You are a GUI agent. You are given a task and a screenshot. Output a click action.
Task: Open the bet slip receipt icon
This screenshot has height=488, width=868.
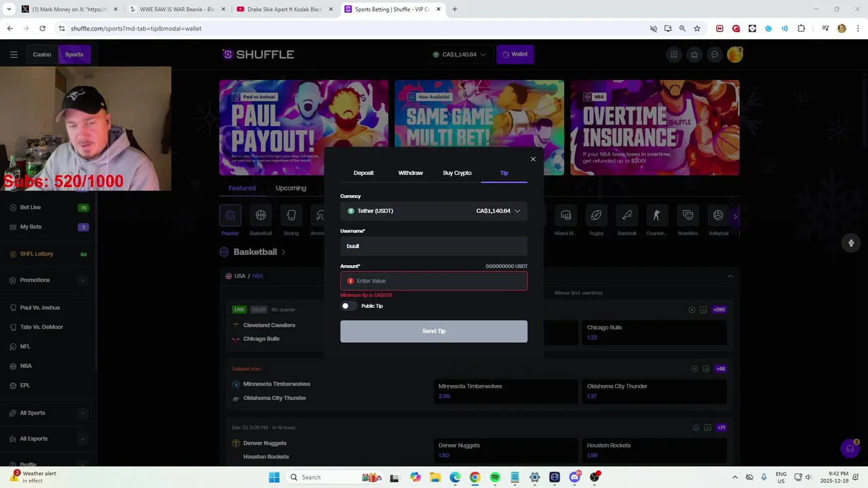tap(673, 54)
